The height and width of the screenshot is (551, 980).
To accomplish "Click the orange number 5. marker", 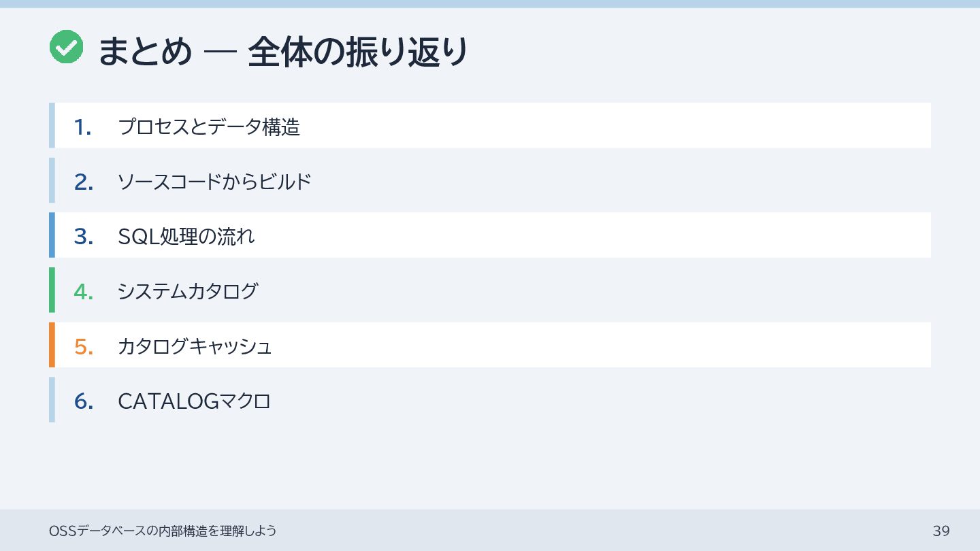I will click(84, 346).
